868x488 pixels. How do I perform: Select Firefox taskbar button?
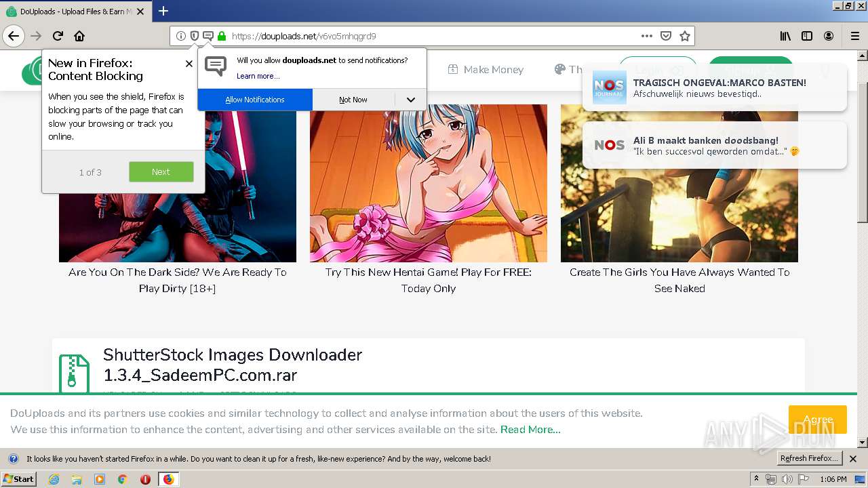coord(168,479)
